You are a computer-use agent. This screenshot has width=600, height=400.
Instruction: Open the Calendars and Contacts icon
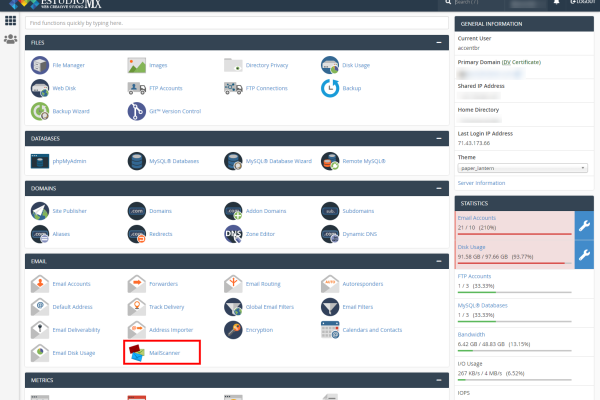pos(331,328)
